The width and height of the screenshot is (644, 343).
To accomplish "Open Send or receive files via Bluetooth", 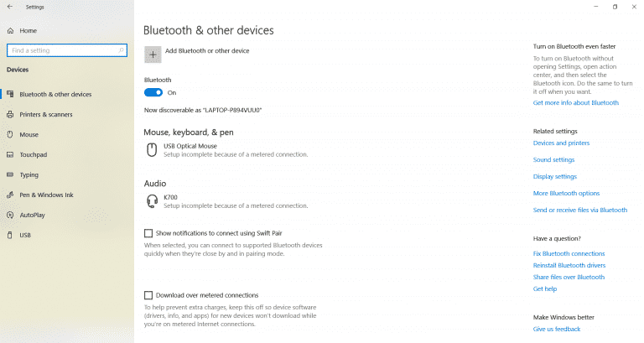I will [579, 210].
